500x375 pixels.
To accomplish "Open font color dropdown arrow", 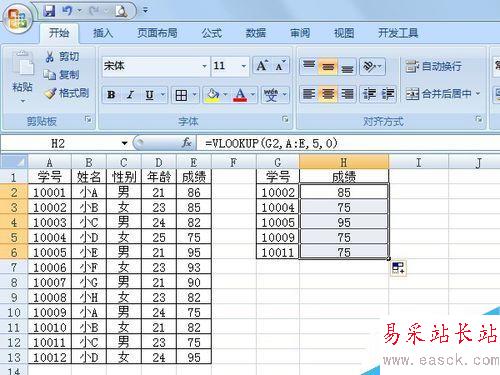I will coord(253,95).
